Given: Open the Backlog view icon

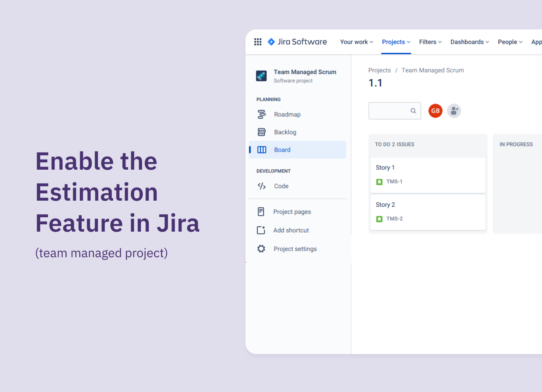Looking at the screenshot, I should click(261, 132).
